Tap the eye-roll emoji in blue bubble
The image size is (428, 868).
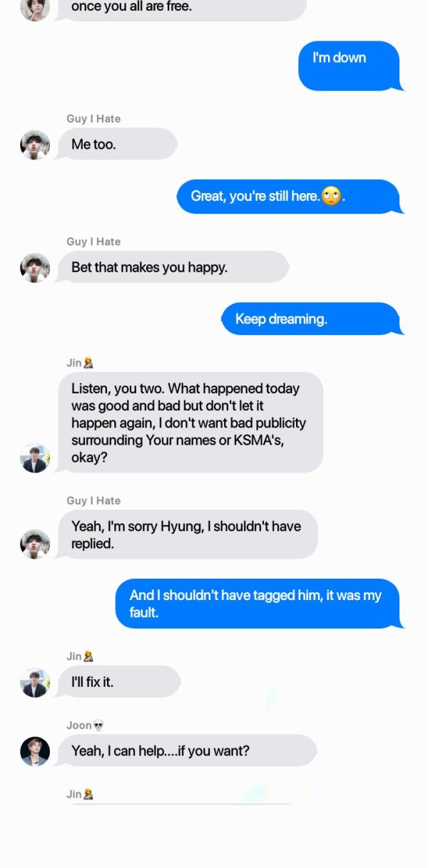[x=331, y=196]
